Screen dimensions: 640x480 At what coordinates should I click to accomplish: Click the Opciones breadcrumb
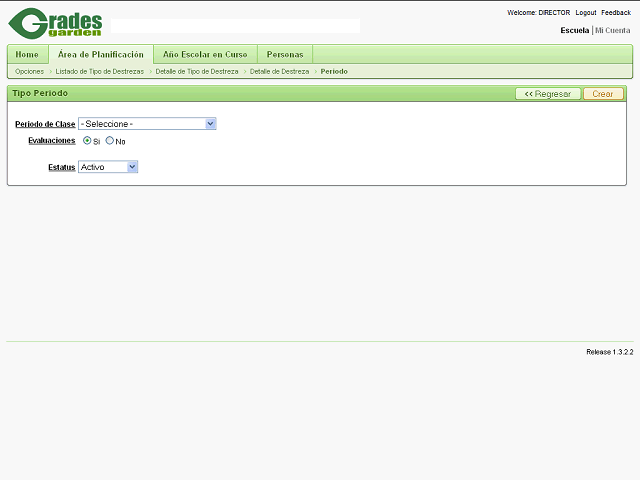pos(29,71)
